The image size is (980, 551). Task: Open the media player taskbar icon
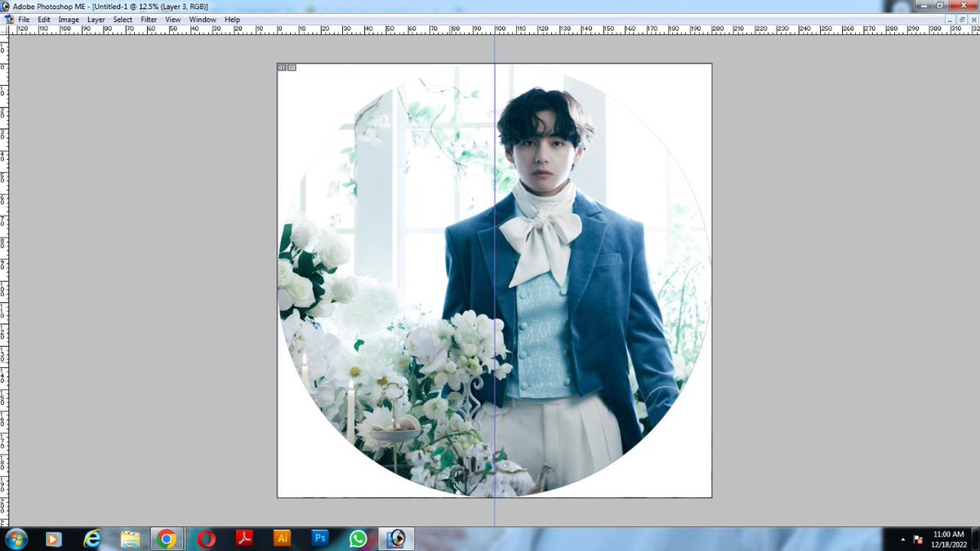[x=53, y=539]
